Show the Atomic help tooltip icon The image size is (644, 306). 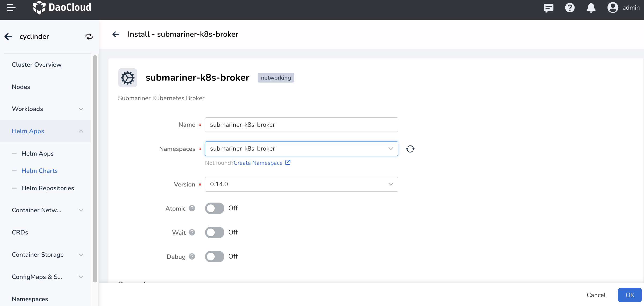(x=192, y=208)
